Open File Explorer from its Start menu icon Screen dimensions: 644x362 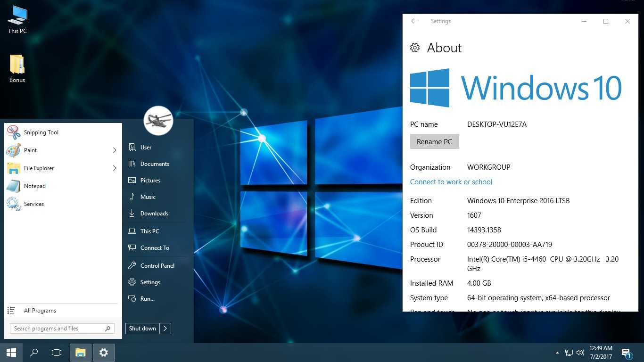point(14,168)
